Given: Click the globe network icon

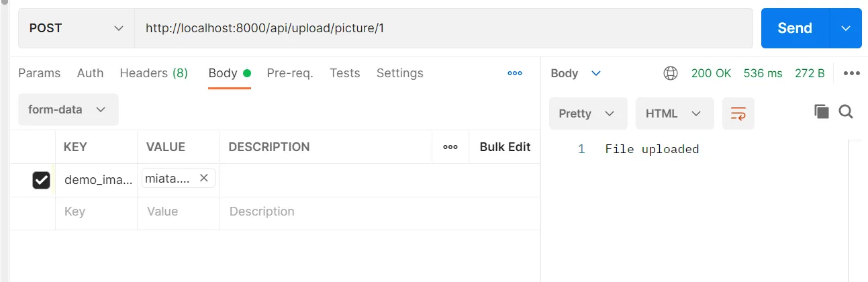Looking at the screenshot, I should point(670,73).
